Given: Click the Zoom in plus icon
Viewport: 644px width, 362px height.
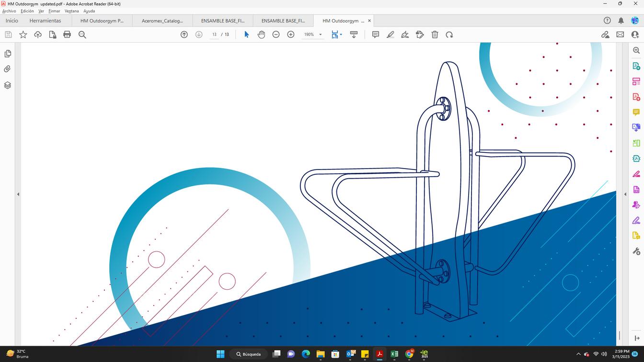Looking at the screenshot, I should tap(291, 34).
